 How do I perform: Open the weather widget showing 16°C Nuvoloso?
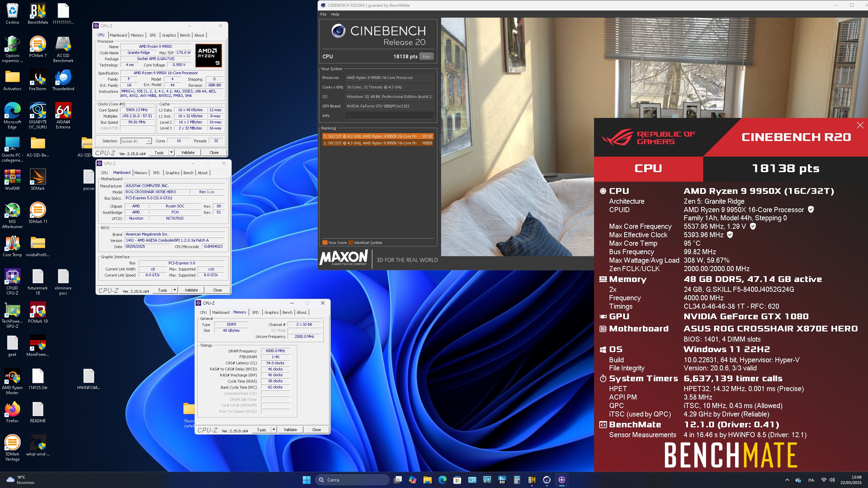coord(21,480)
